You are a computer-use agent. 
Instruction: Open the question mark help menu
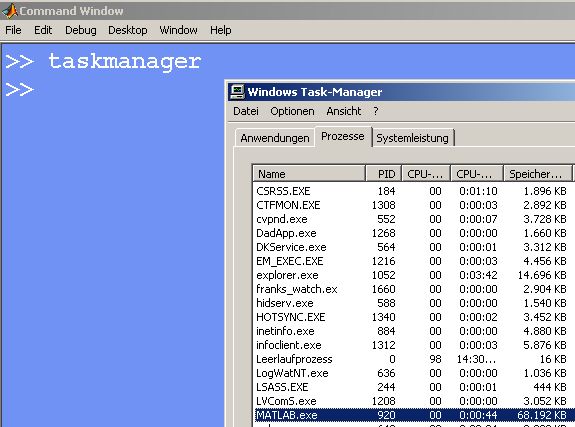click(376, 111)
